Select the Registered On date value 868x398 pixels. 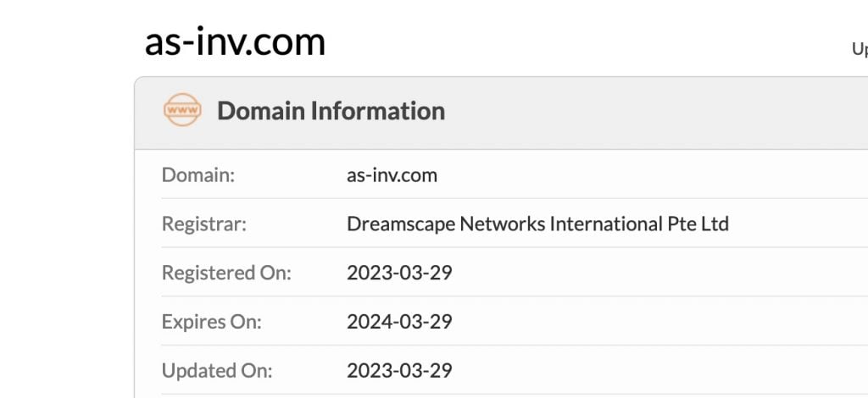tap(399, 273)
